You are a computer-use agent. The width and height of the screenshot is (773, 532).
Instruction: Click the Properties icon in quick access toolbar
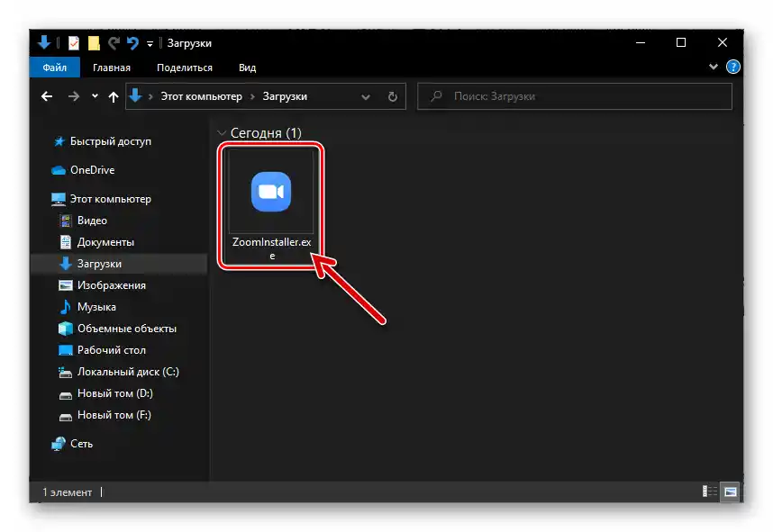click(x=74, y=42)
